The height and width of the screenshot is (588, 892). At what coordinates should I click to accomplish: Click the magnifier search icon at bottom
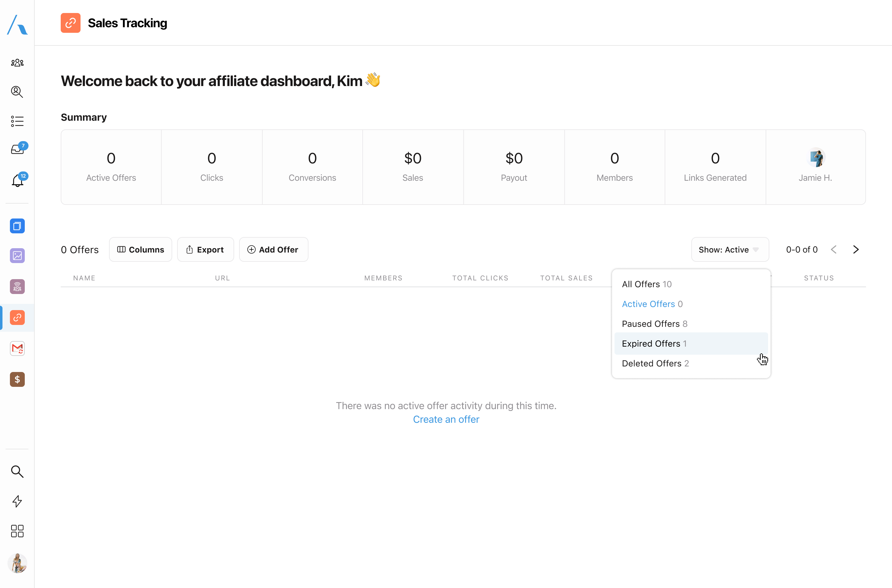click(x=17, y=471)
